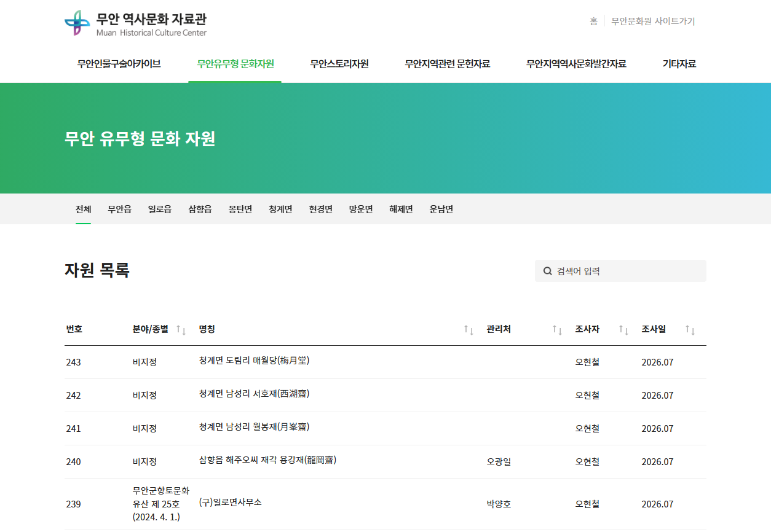Click the search magnifier icon
The image size is (771, 532).
pos(547,271)
